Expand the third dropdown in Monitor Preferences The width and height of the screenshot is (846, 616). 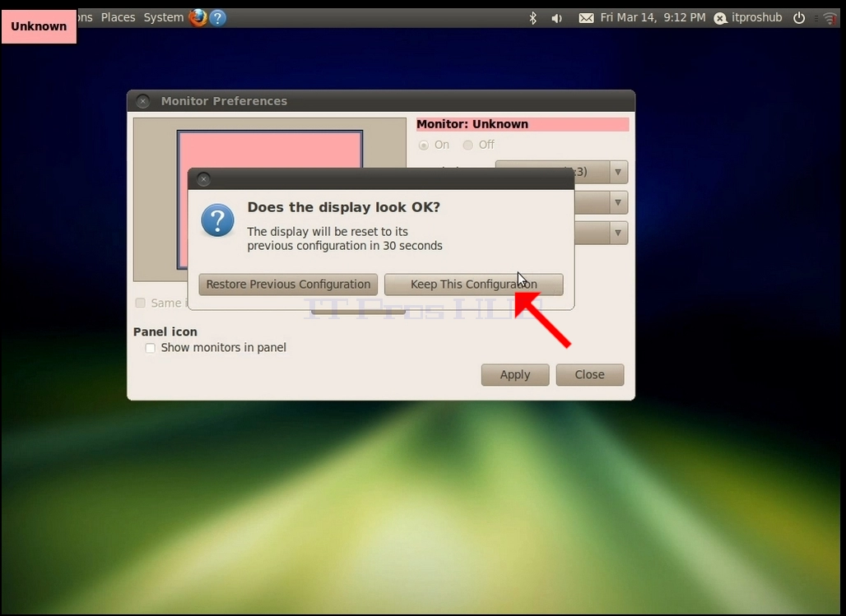618,233
